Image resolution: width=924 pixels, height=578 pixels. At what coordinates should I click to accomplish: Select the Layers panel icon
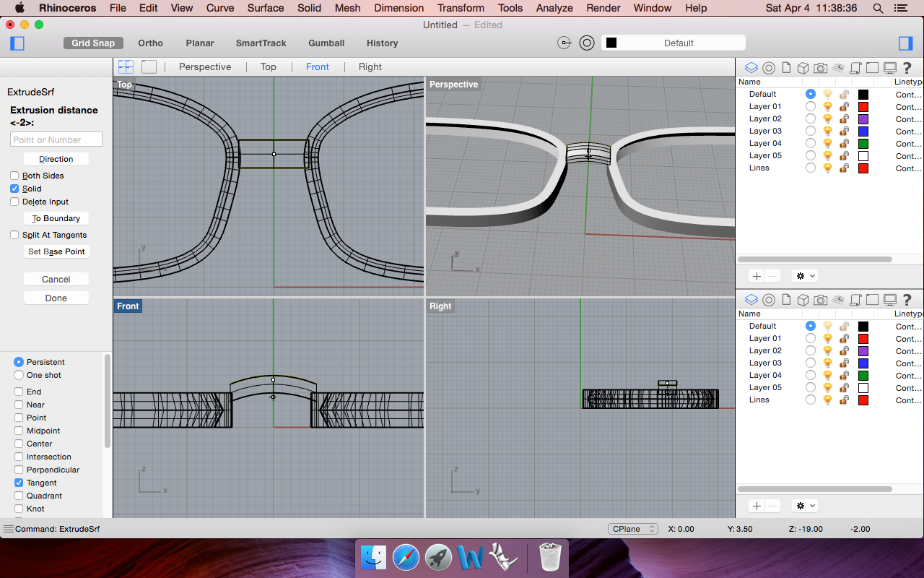(x=751, y=67)
